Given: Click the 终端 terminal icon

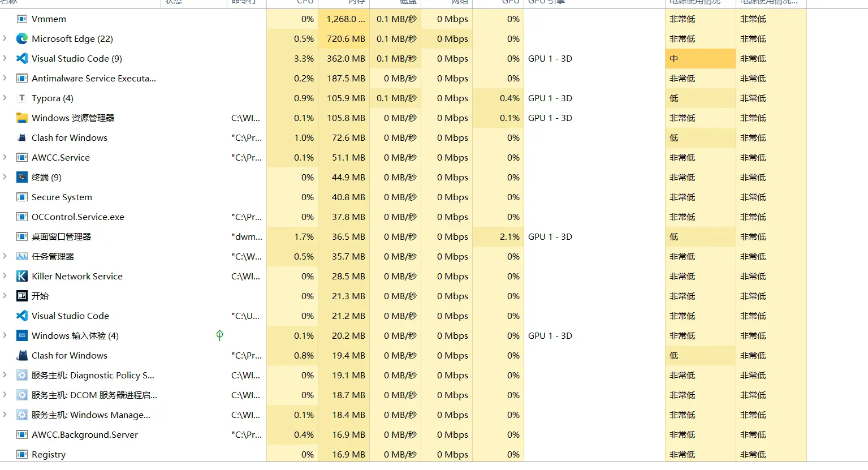Looking at the screenshot, I should [22, 177].
